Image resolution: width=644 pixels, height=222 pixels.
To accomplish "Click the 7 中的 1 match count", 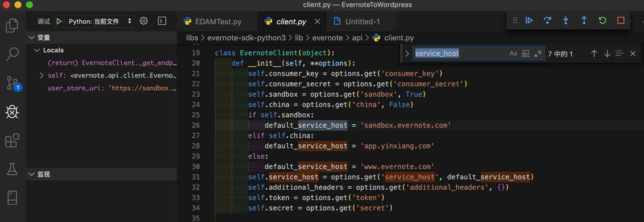I will click(561, 54).
